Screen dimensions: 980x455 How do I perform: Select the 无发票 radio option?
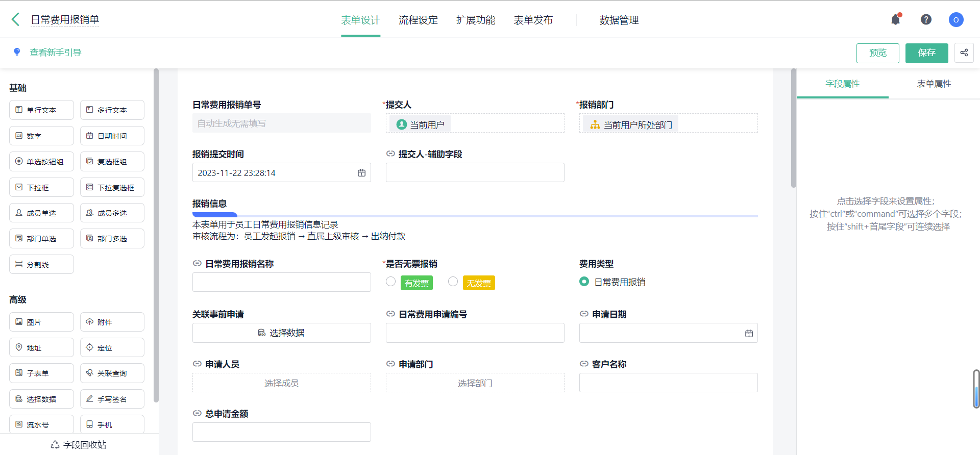click(x=453, y=282)
